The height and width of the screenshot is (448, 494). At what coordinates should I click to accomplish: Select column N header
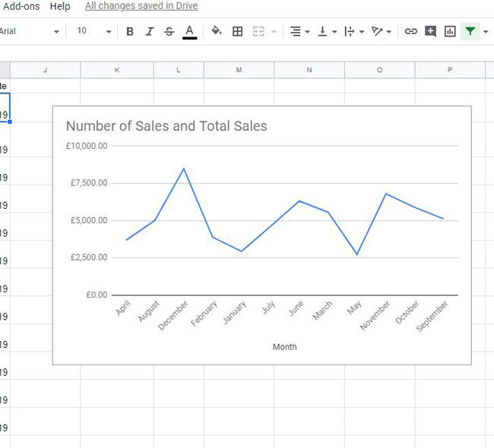309,70
